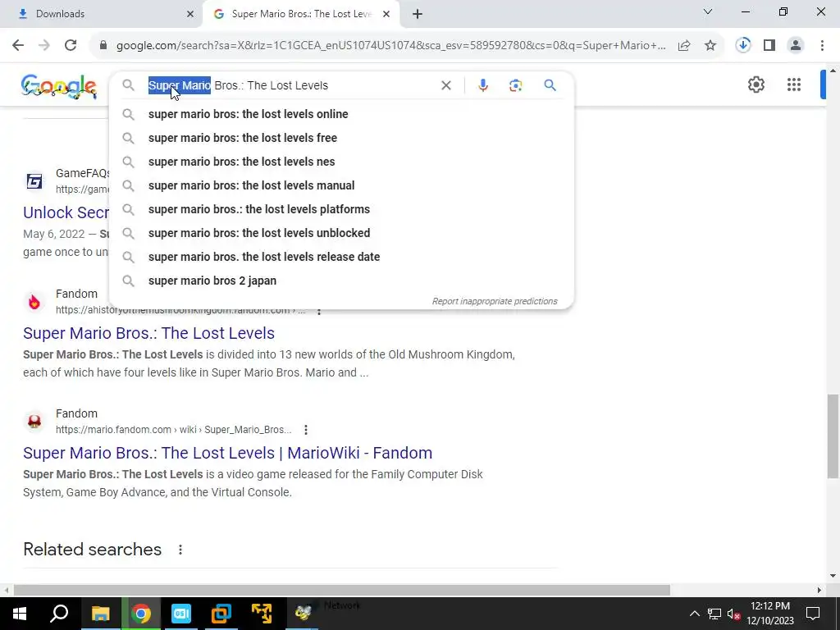Select the Super Mario Bros. Lost Levels tab
Viewport: 840px width, 630px height.
pos(301,14)
